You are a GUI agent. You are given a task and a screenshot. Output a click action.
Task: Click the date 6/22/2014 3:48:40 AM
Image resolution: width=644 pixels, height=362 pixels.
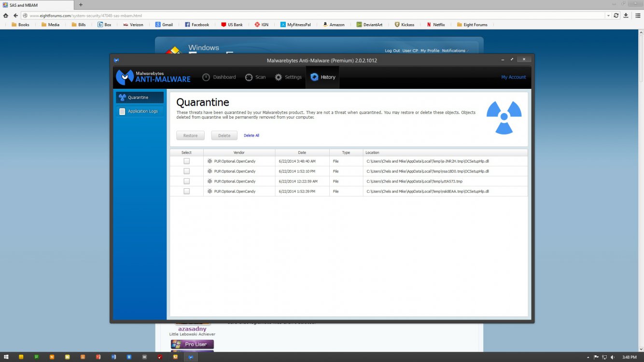[x=297, y=161]
